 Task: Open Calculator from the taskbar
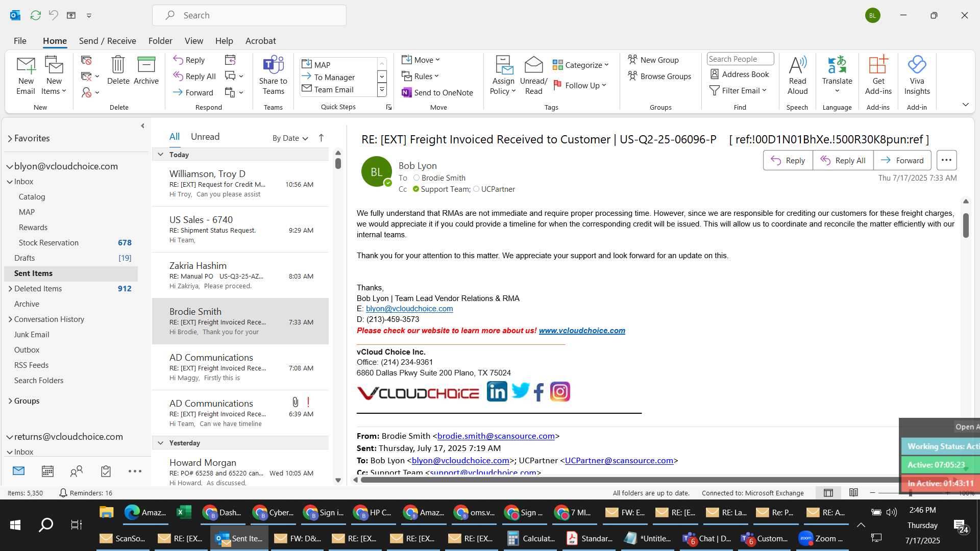click(x=531, y=538)
